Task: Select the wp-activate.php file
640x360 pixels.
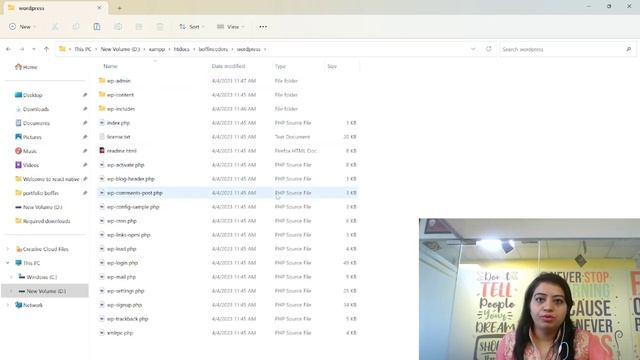Action: click(x=126, y=165)
